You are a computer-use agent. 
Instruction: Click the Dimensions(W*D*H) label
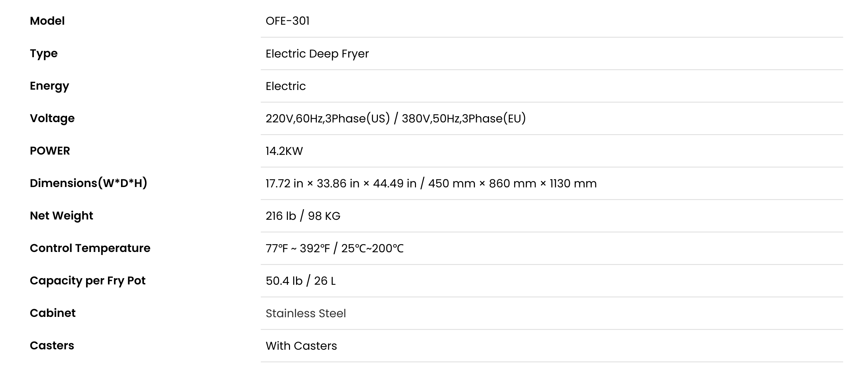[89, 183]
